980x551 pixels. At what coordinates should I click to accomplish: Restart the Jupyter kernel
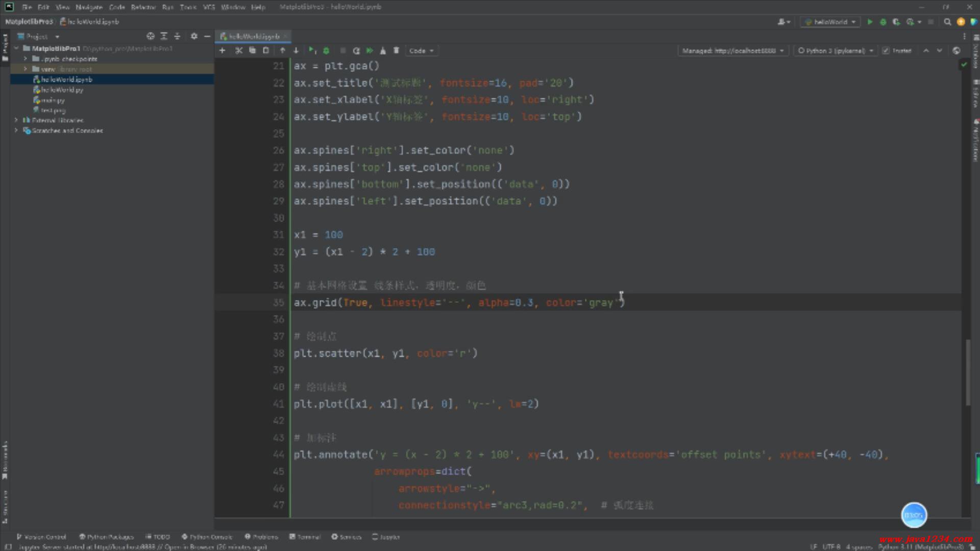pyautogui.click(x=356, y=51)
